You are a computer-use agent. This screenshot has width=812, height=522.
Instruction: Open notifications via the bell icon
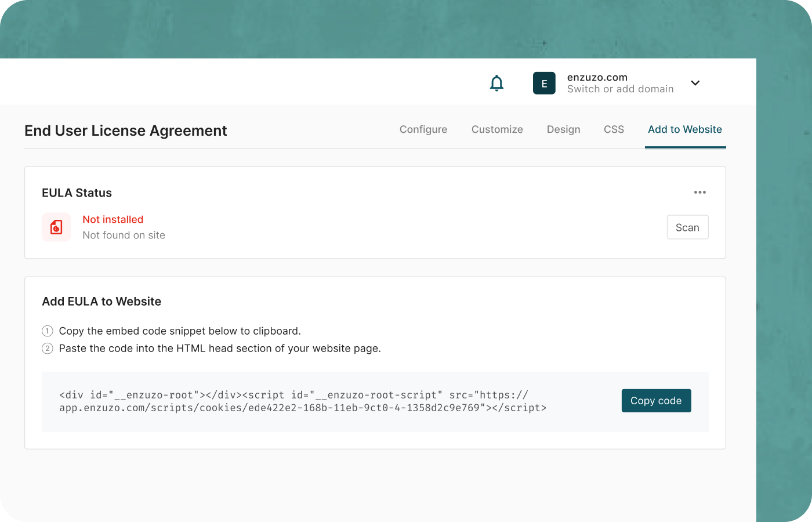(496, 83)
